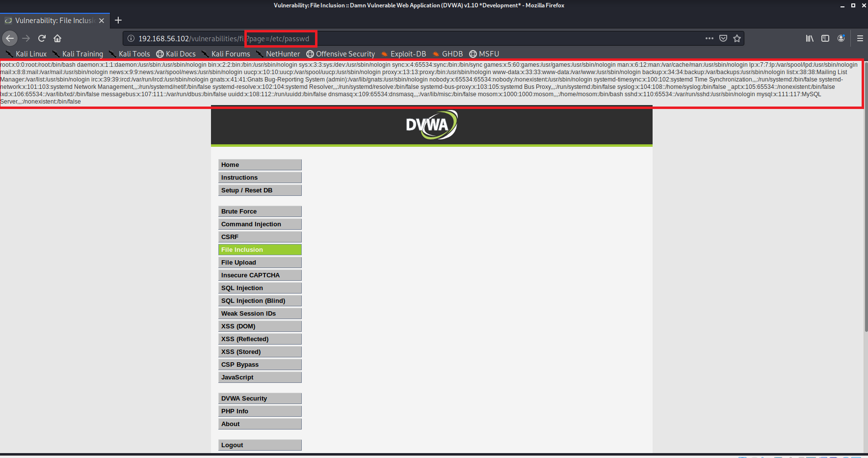Toggle the sidebar view icon

825,38
